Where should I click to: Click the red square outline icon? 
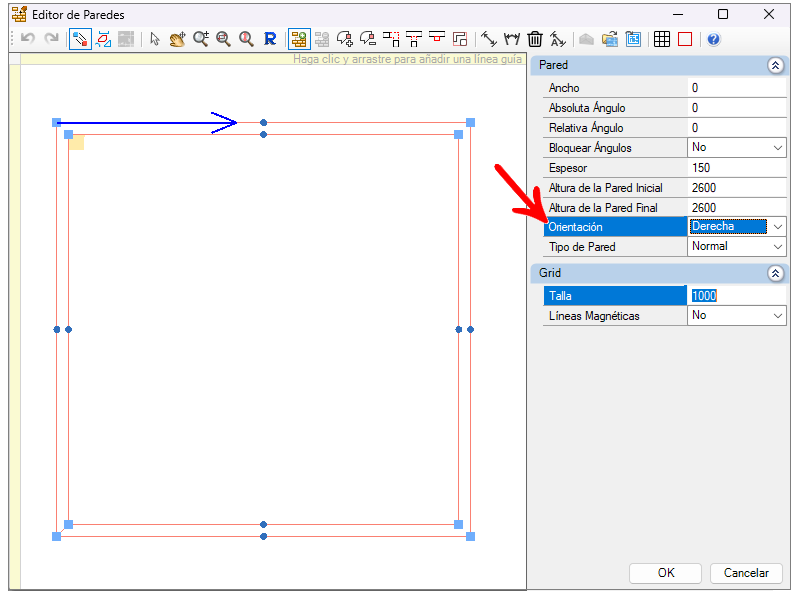[685, 39]
